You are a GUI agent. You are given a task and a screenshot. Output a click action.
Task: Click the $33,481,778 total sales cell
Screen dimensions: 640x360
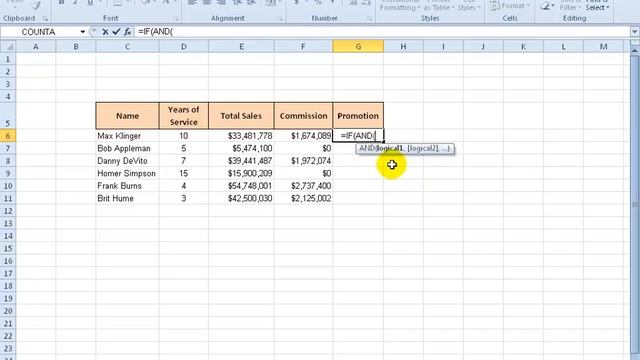241,136
